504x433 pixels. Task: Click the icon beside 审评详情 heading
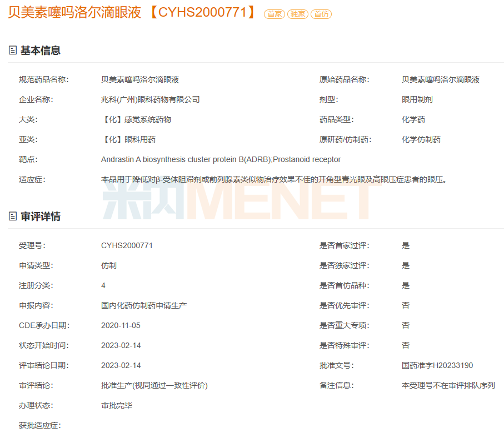point(13,216)
